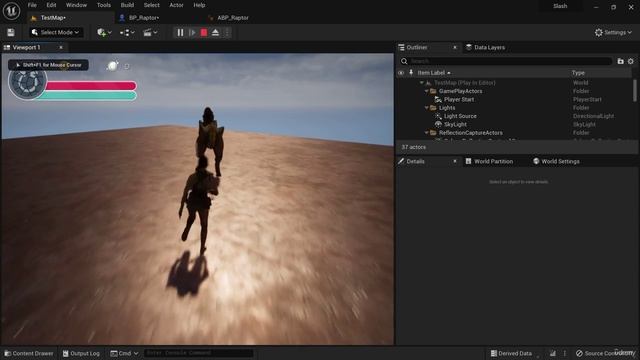Click the '37 actors' count text
This screenshot has width=640, height=360.
tap(413, 147)
